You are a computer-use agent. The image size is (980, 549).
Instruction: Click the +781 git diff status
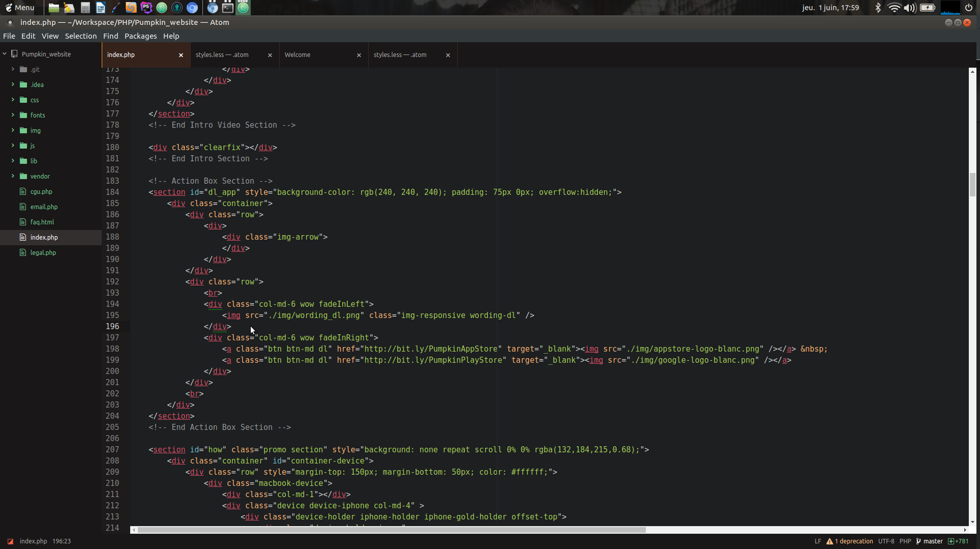(958, 541)
